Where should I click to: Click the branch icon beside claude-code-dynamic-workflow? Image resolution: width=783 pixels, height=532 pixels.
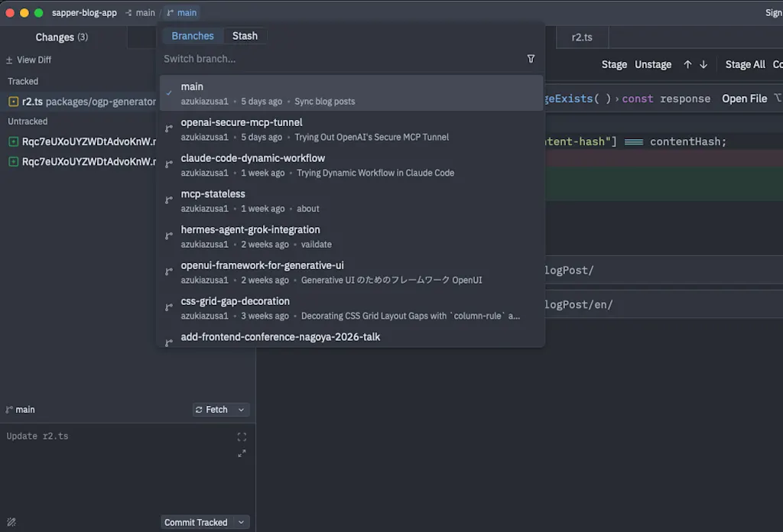(x=169, y=164)
